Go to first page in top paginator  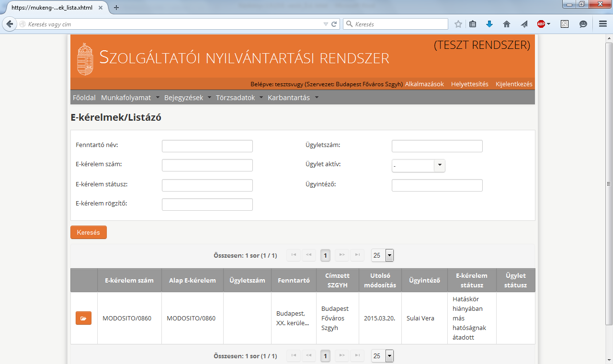tap(294, 255)
